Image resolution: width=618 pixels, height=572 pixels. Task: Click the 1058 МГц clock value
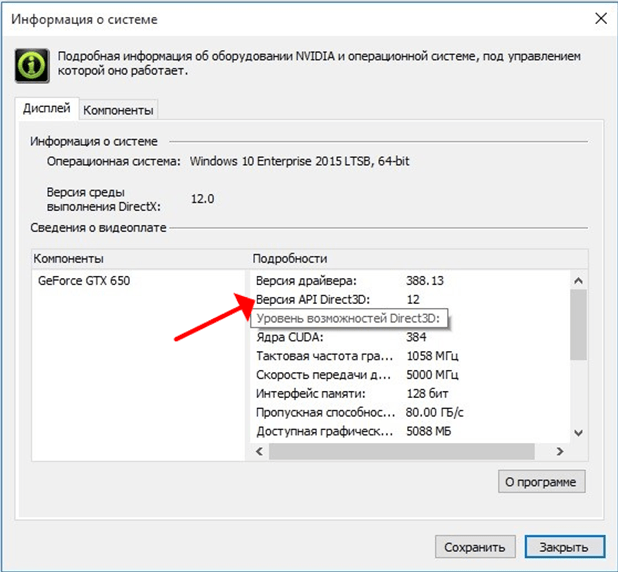point(432,356)
